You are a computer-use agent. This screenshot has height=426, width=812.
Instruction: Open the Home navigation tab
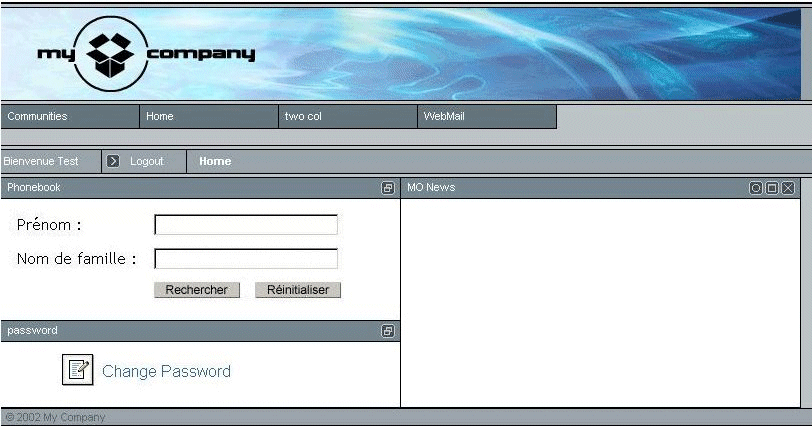click(209, 116)
